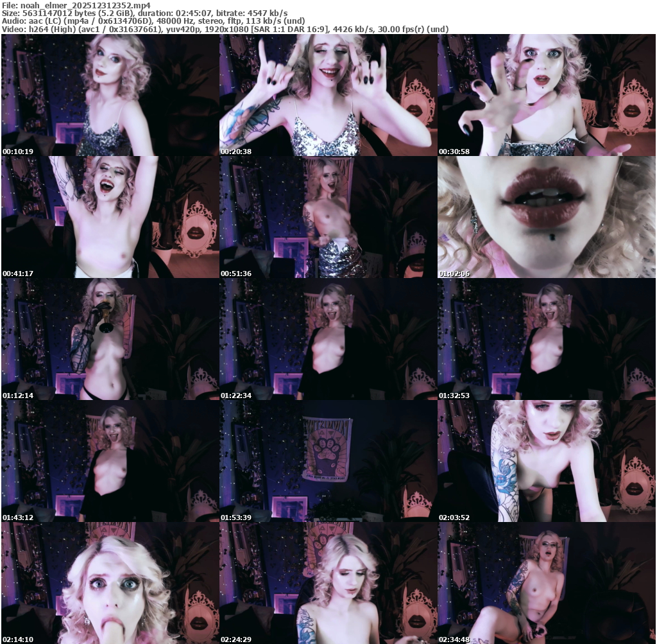Image resolution: width=657 pixels, height=644 pixels.
Task: Click the Video h264 codec info line
Action: tap(225, 30)
